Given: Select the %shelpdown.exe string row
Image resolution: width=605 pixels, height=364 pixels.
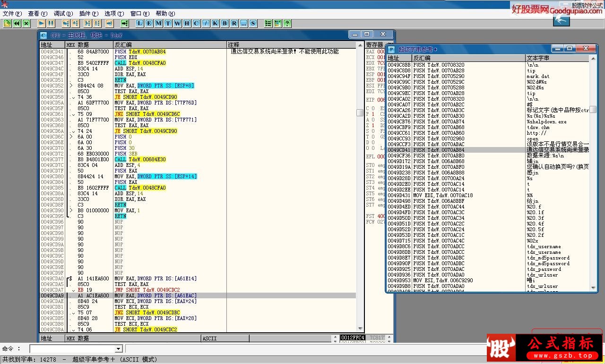Looking at the screenshot, I should pyautogui.click(x=488, y=121).
